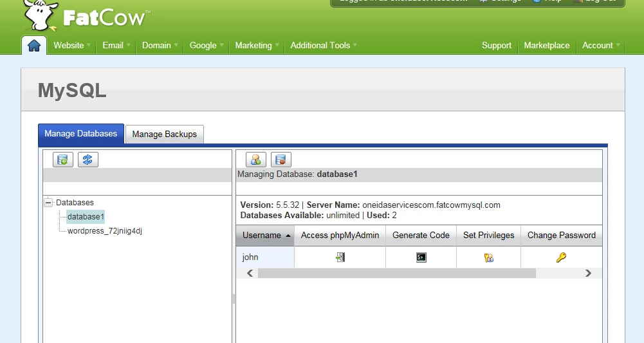Viewport: 644px width, 343px height.
Task: Click the horizontal scrollbar thumb
Action: (397, 273)
